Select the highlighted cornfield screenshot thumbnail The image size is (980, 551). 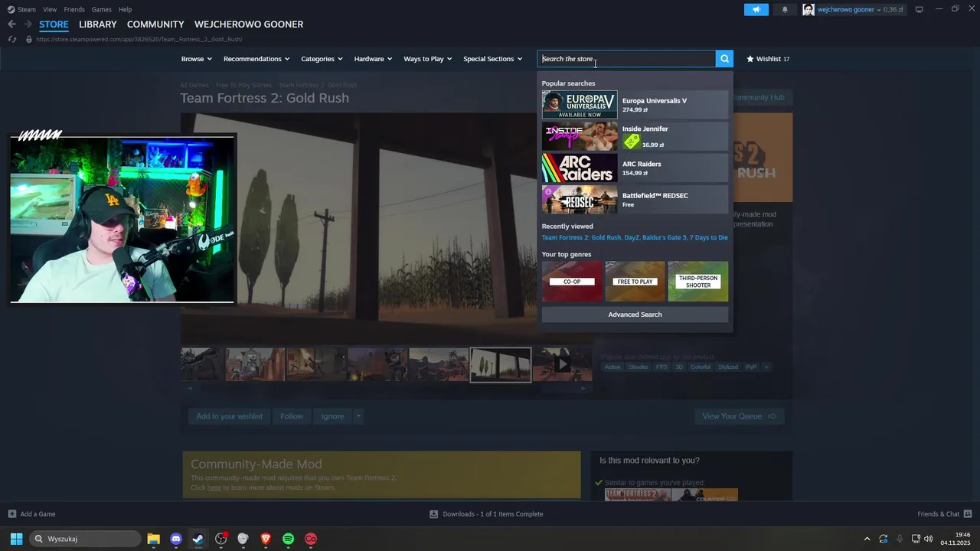(x=500, y=364)
